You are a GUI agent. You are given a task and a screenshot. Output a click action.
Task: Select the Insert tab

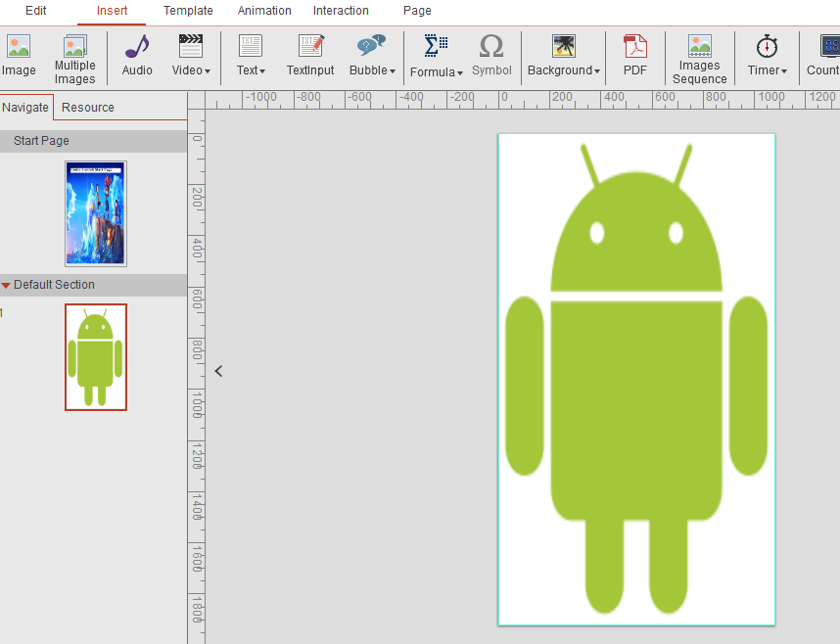[112, 11]
